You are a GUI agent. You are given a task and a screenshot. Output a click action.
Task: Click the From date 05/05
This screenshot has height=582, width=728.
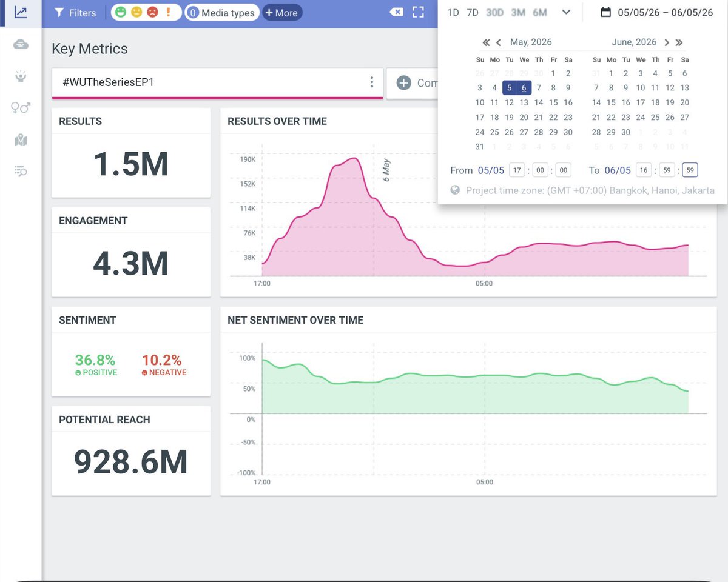[x=490, y=170]
